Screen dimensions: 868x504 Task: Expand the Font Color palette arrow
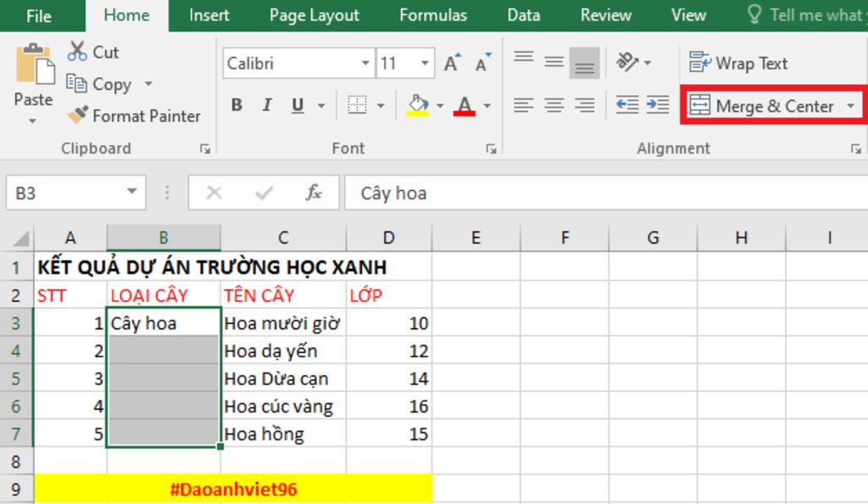click(487, 105)
